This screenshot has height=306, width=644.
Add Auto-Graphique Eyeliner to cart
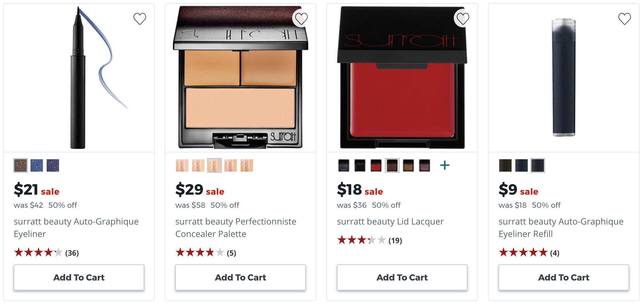79,277
